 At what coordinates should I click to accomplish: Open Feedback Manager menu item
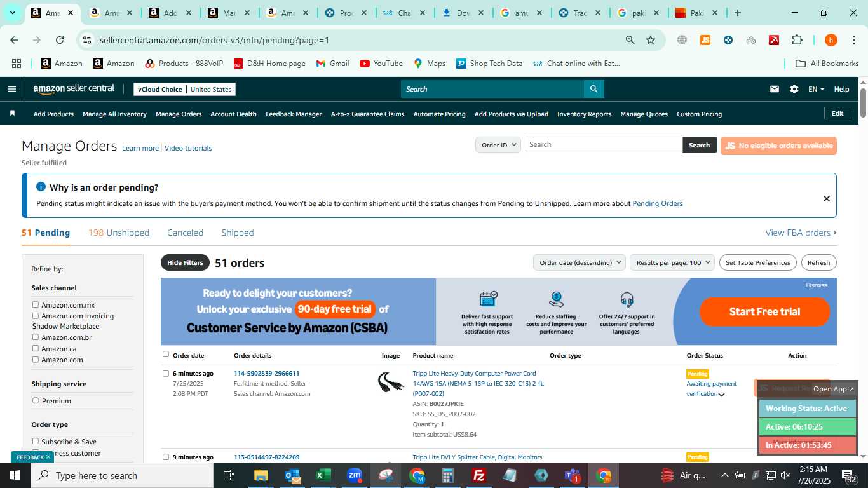[294, 114]
